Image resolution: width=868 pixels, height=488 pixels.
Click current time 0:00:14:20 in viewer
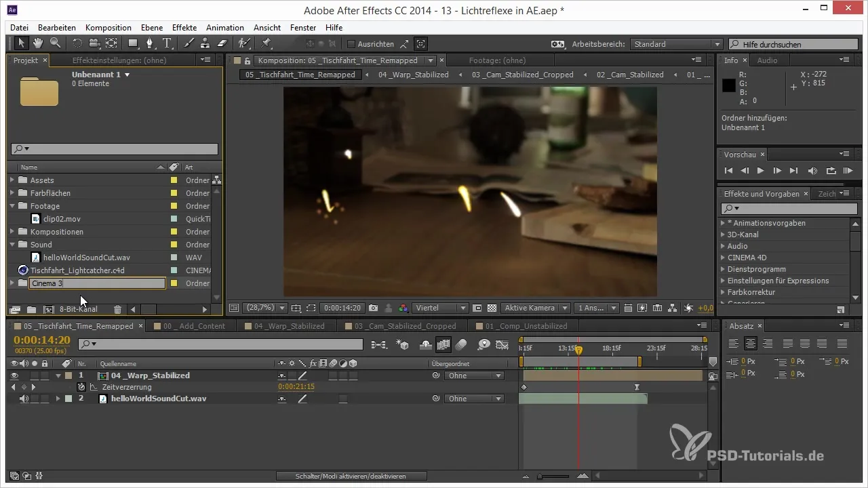(x=341, y=308)
